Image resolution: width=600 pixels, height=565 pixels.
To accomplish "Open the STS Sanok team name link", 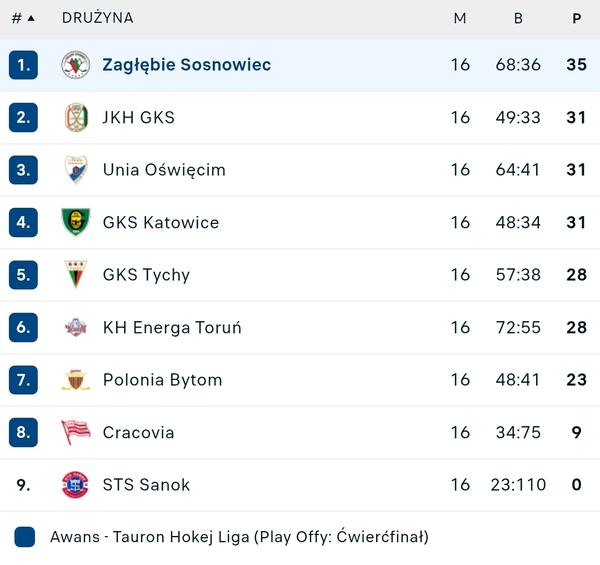I will (146, 485).
